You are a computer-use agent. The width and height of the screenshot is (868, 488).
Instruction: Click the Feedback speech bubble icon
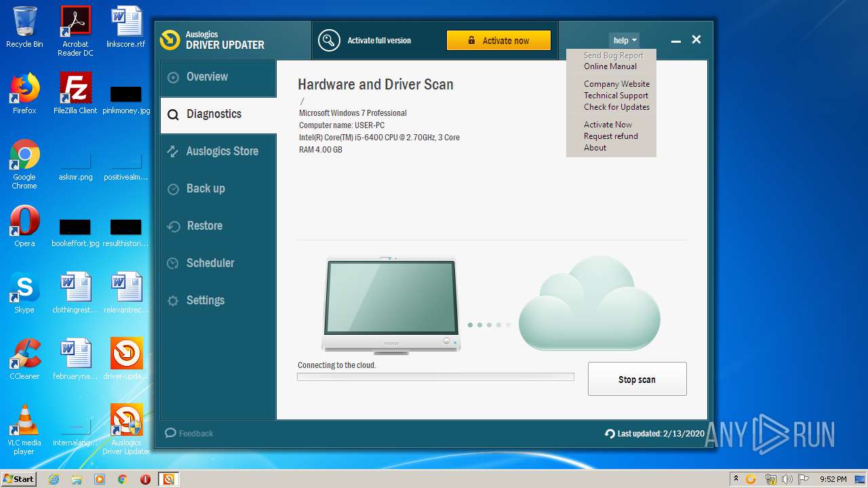pos(171,433)
